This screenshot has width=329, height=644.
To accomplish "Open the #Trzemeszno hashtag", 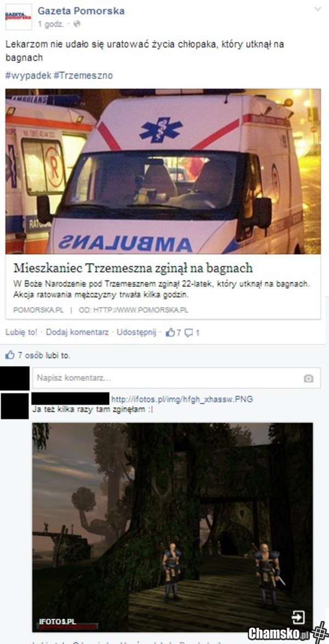I will [83, 76].
